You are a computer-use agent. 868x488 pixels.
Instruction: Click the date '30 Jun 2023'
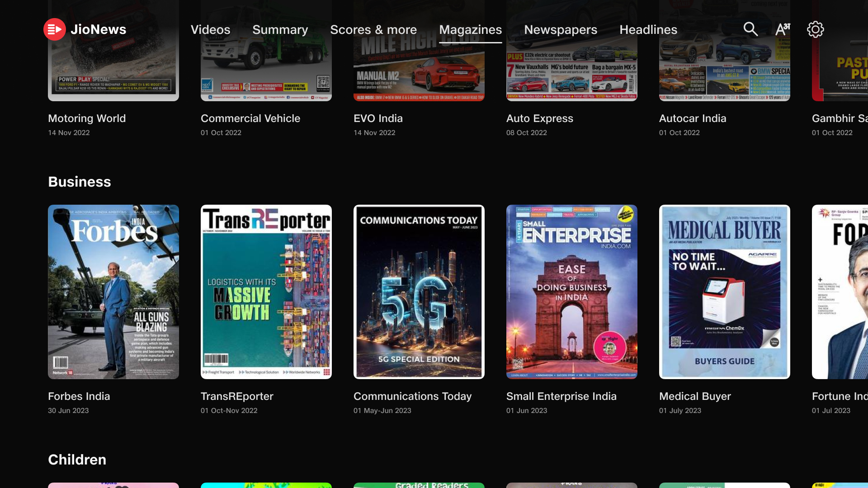(x=68, y=411)
